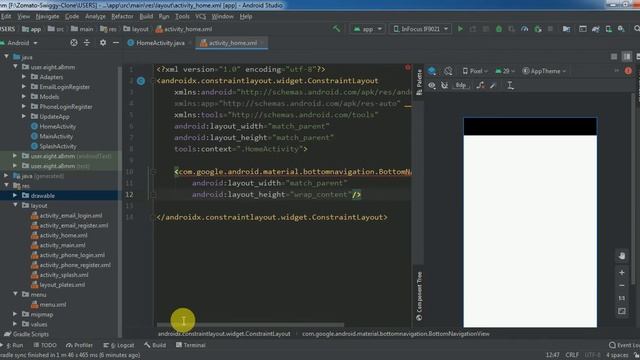Image resolution: width=640 pixels, height=360 pixels.
Task: Hide the Project panel with minus icon
Action: pyautogui.click(x=116, y=42)
